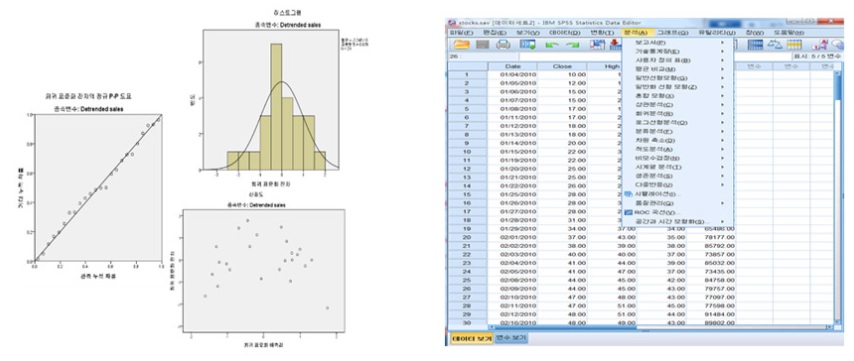Screen dimensions: 854x361
Task: Click the Weight cases scales icon
Action: click(774, 45)
